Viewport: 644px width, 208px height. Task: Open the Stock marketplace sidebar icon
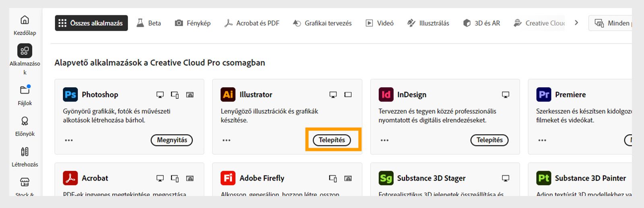(25, 182)
